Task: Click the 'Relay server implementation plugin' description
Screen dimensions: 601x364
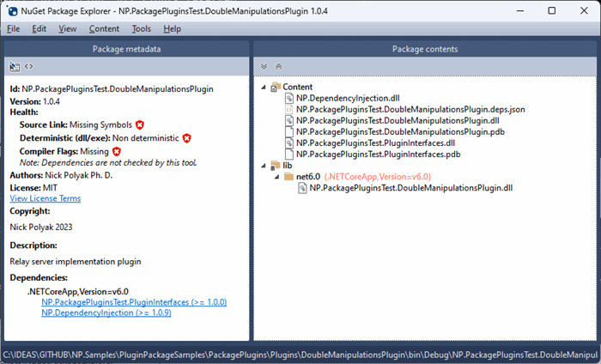Action: [x=76, y=262]
